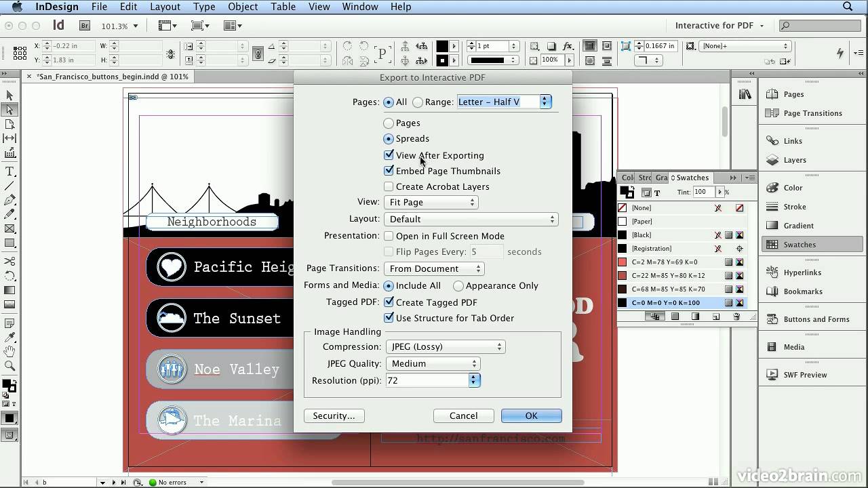868x488 pixels.
Task: Select the Page tool
Action: click(9, 125)
